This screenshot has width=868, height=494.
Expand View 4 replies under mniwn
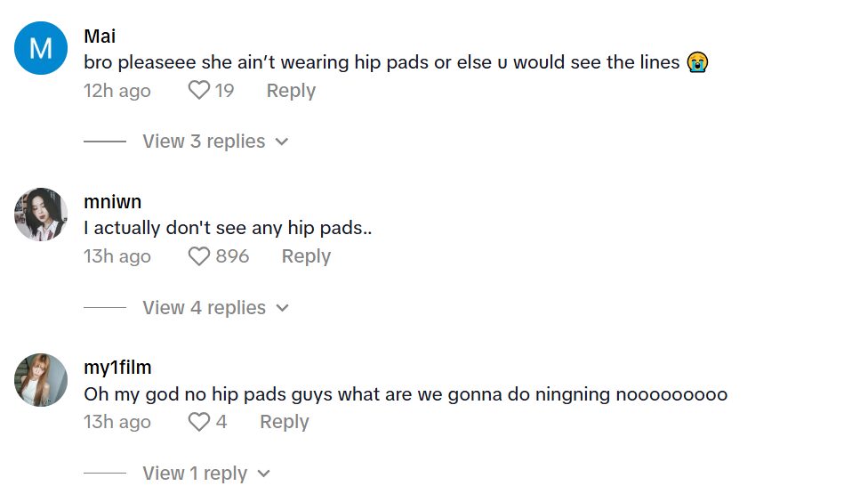(204, 308)
